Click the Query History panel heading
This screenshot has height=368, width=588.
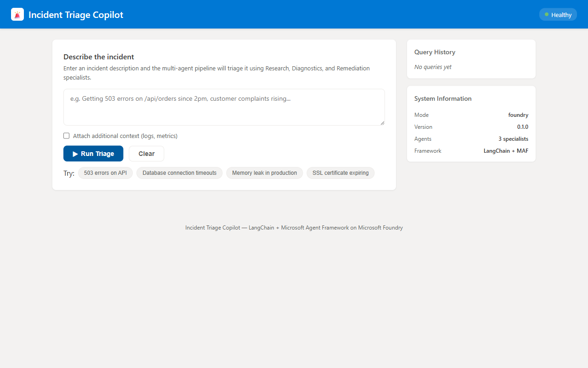pyautogui.click(x=435, y=52)
